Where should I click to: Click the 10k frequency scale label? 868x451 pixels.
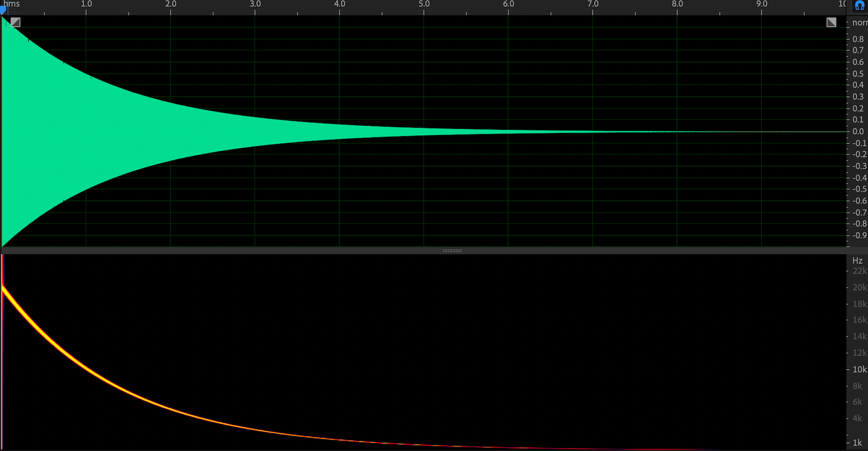[x=860, y=370]
